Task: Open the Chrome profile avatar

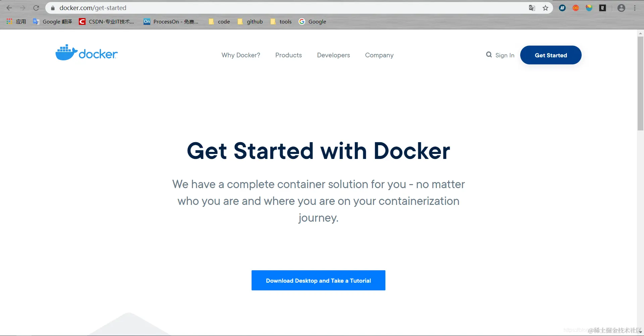Action: 621,8
